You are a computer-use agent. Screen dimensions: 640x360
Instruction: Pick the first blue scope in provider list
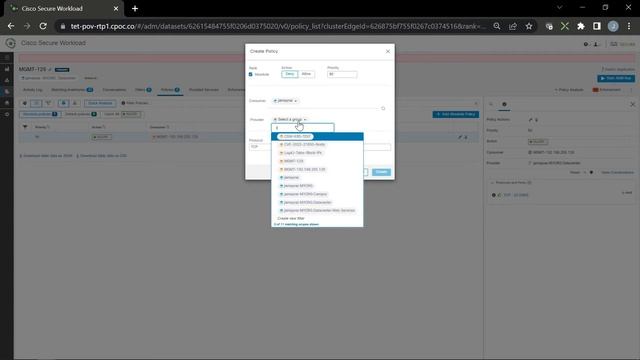tap(289, 178)
